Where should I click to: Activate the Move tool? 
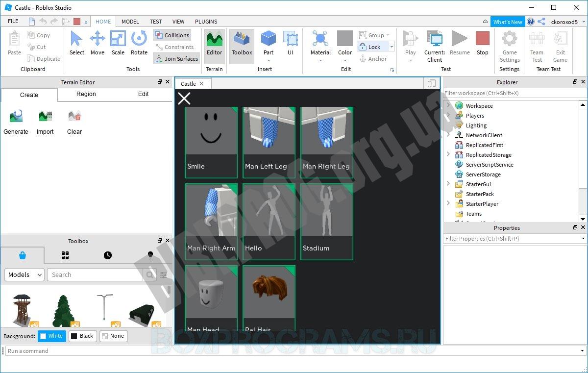pos(97,43)
